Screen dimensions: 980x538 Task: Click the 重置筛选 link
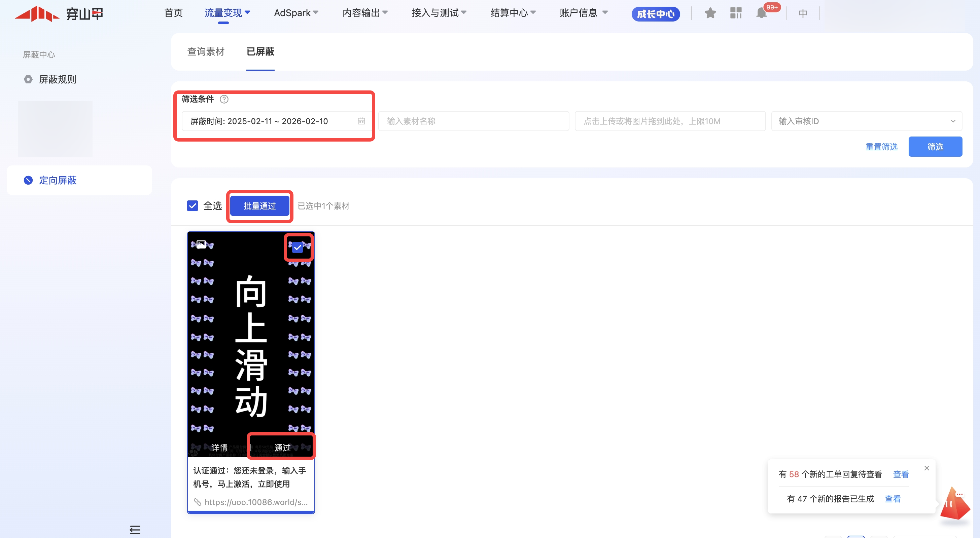[x=881, y=147]
